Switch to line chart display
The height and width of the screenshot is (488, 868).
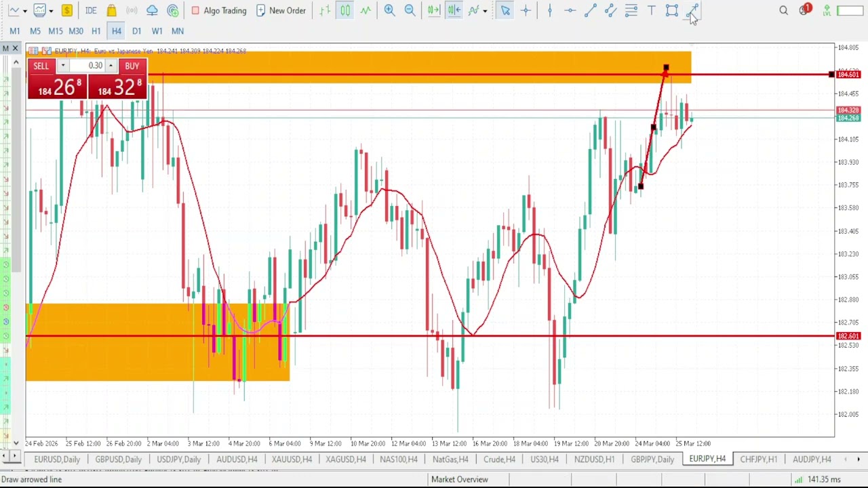(366, 10)
